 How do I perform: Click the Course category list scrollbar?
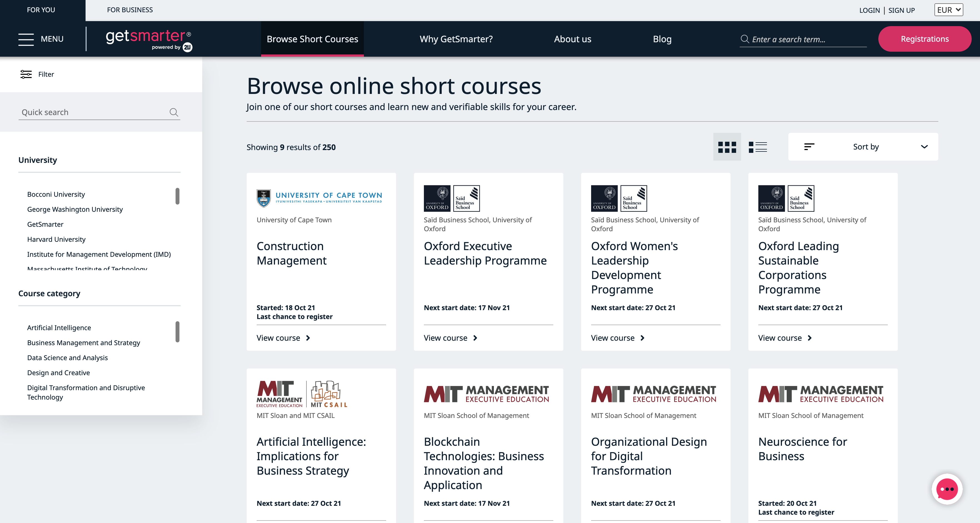177,332
